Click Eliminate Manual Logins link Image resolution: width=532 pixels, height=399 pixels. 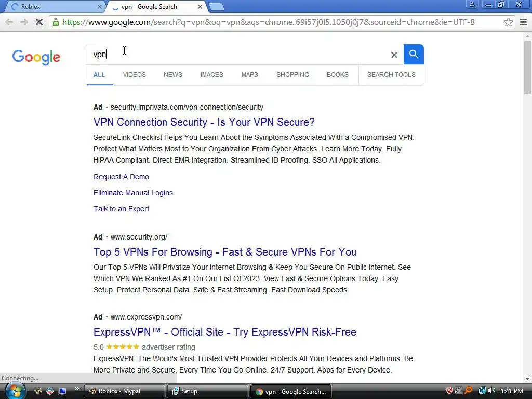click(133, 193)
